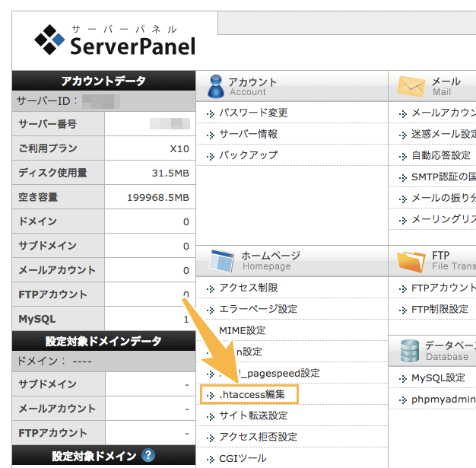Open サイト転送設定 link
The image size is (476, 468).
[x=253, y=415]
